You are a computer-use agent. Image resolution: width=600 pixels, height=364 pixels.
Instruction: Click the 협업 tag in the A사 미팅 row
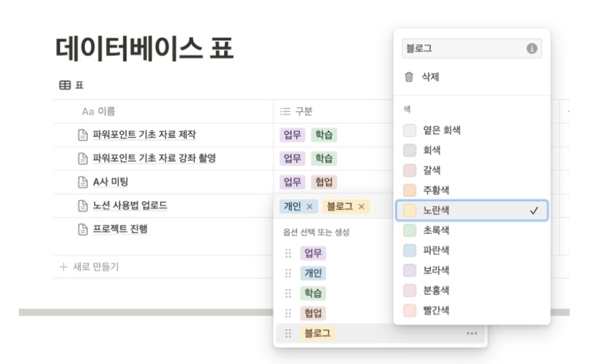pyautogui.click(x=324, y=182)
